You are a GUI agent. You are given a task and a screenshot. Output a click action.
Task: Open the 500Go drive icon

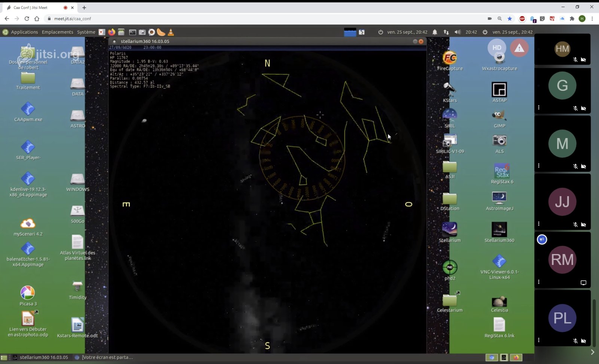tap(77, 211)
